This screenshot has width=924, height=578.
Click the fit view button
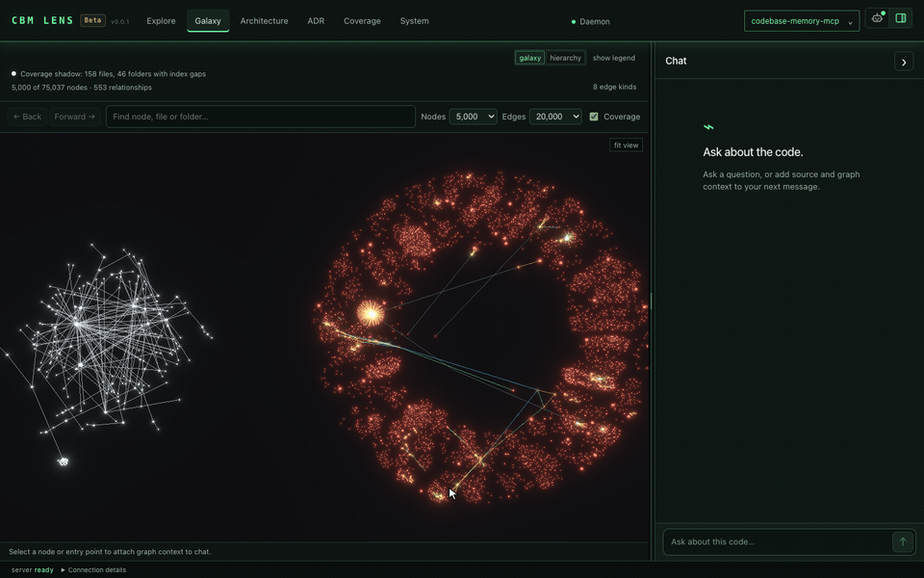pos(626,145)
